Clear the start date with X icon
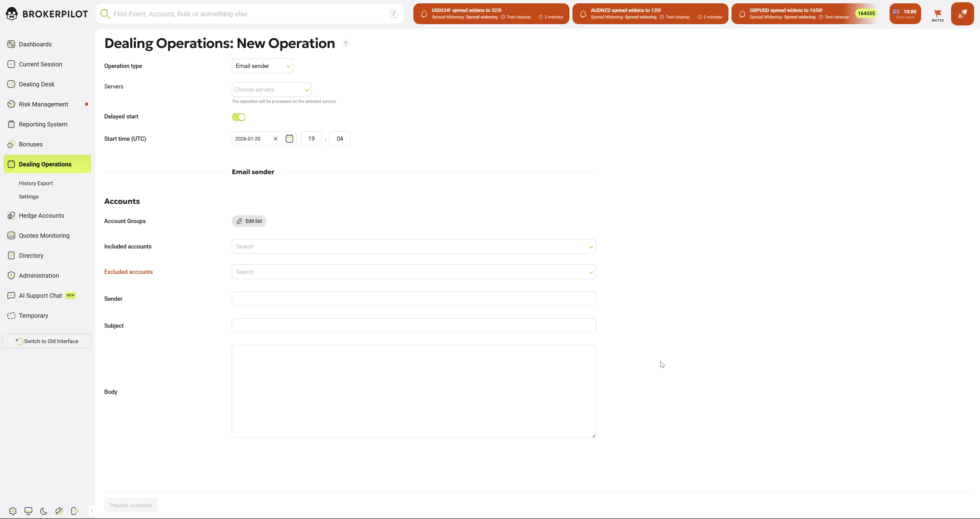 [275, 139]
